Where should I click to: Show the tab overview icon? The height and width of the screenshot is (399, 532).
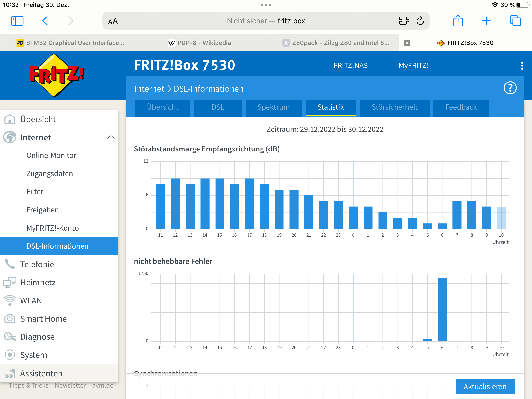pyautogui.click(x=515, y=21)
